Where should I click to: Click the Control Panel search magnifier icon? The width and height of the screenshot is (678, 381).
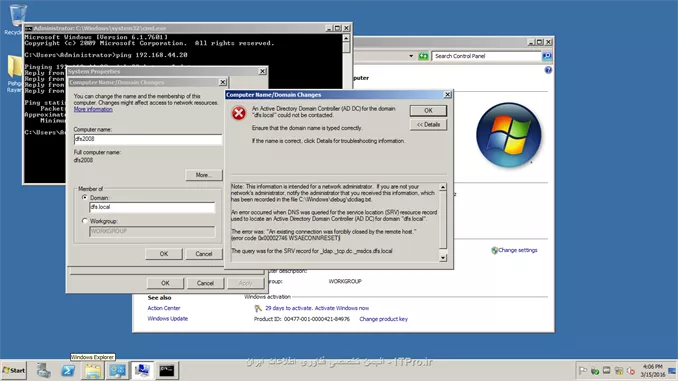click(547, 56)
